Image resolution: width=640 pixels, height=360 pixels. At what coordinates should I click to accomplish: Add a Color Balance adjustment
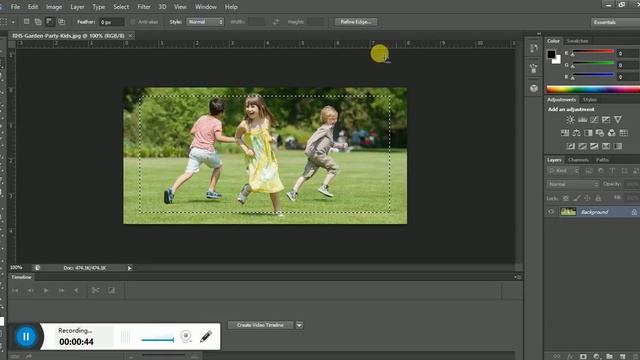tap(576, 133)
